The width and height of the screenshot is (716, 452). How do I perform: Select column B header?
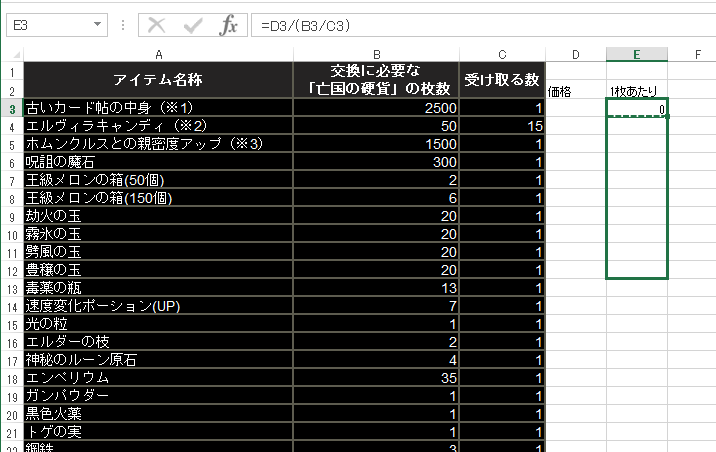click(376, 53)
